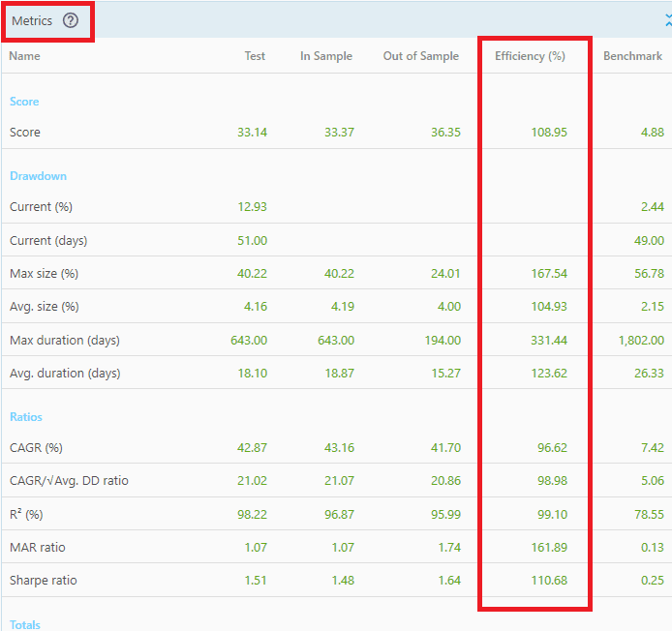
Task: Click the Benchmark column header
Action: (x=632, y=56)
